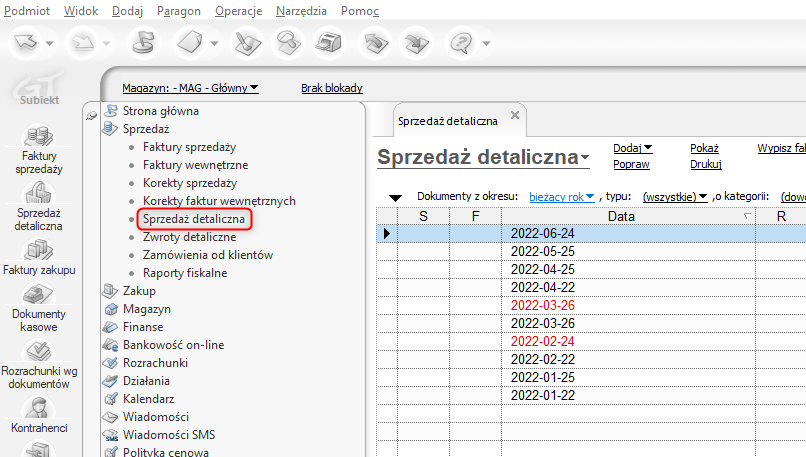Open the Operacje menu
The width and height of the screenshot is (806, 457).
point(239,11)
